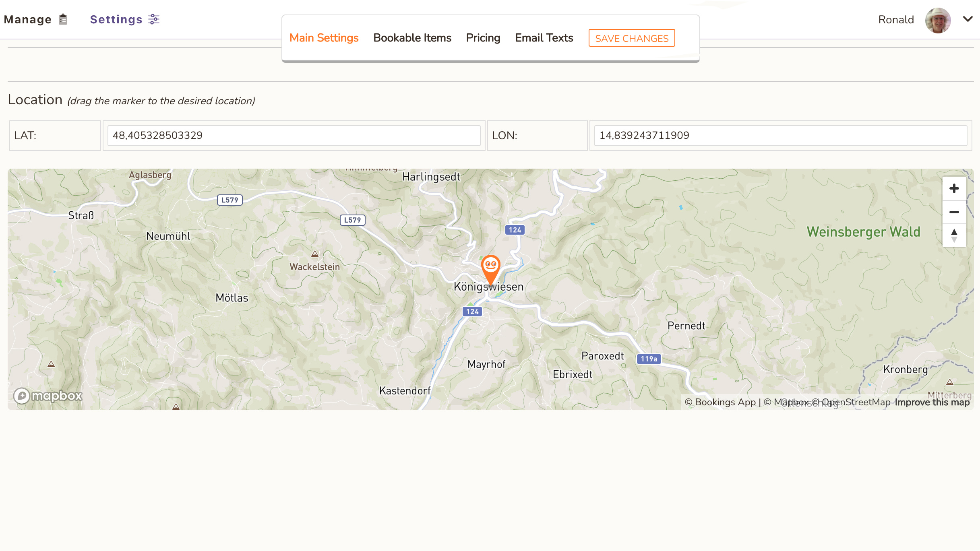Go to Email Texts tab
The width and height of the screenshot is (980, 551).
click(544, 38)
